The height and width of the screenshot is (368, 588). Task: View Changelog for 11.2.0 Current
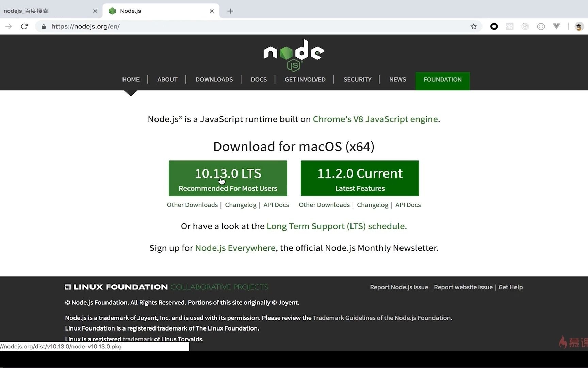(373, 205)
